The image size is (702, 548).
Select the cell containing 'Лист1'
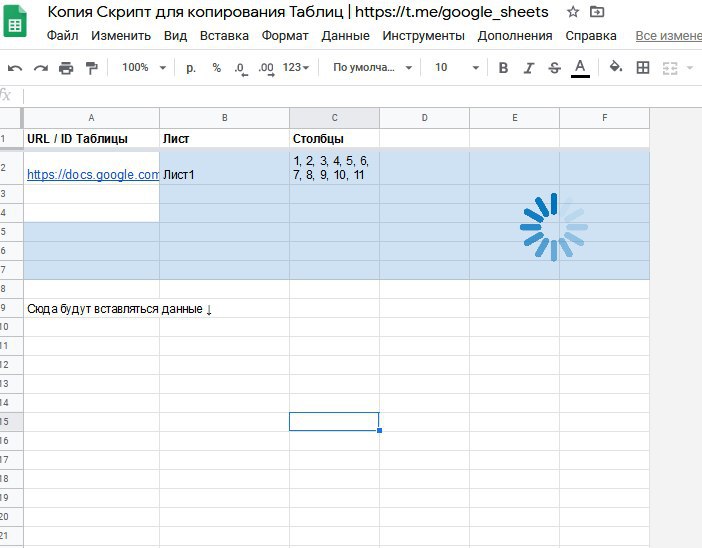click(x=224, y=168)
